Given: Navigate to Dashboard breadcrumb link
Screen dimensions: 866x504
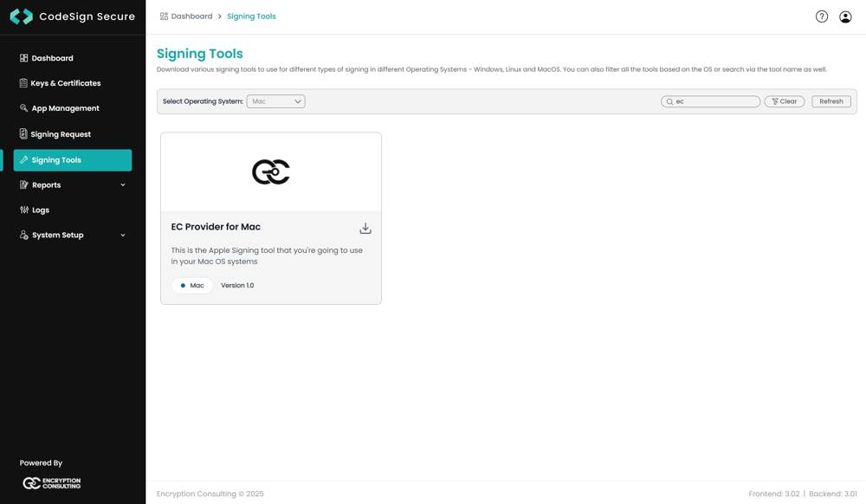Looking at the screenshot, I should (x=191, y=16).
